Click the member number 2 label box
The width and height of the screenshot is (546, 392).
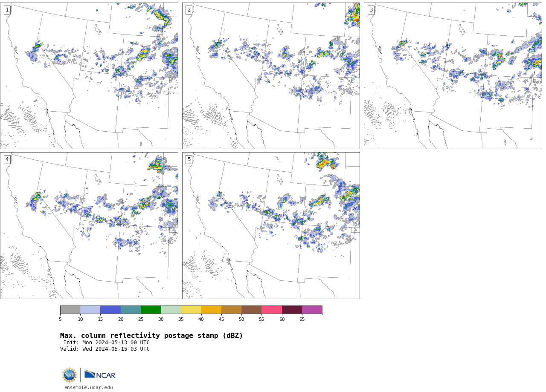coord(189,10)
